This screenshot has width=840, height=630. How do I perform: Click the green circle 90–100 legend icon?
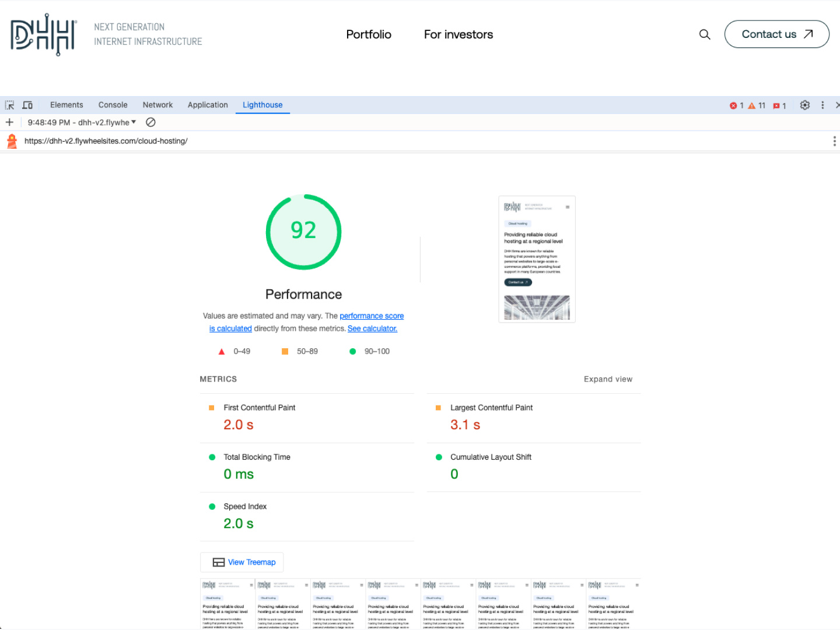(352, 351)
